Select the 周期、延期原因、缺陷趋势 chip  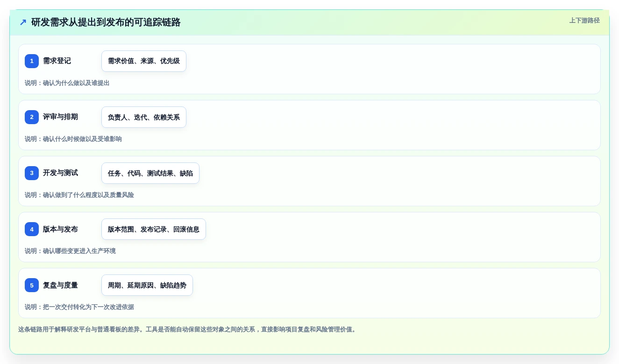pos(147,285)
